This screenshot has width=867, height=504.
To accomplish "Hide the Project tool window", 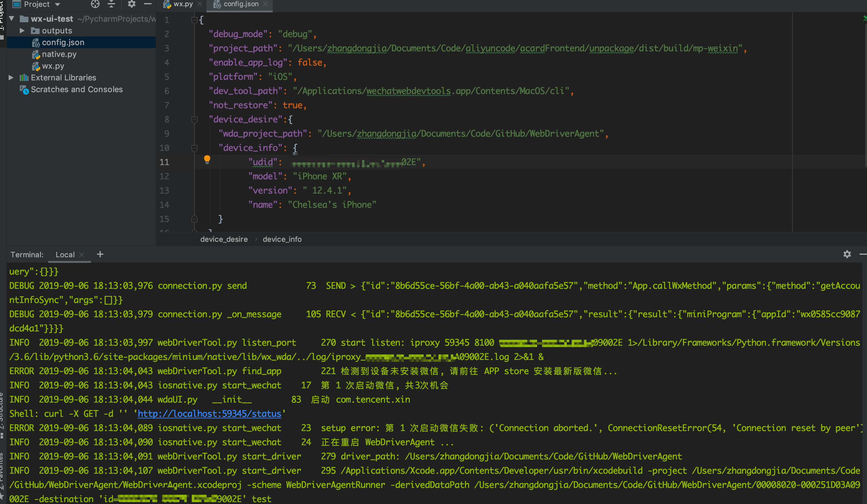I will (x=147, y=4).
